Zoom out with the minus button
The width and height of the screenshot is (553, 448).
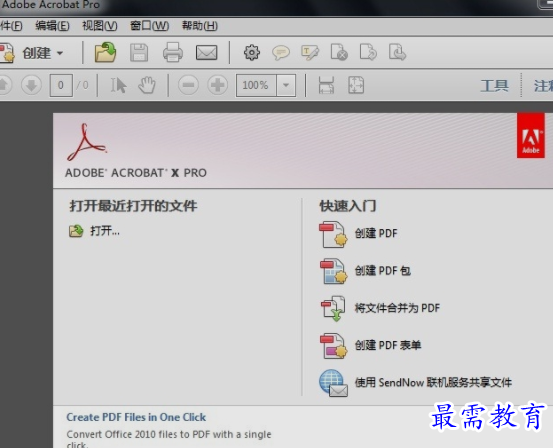point(188,85)
